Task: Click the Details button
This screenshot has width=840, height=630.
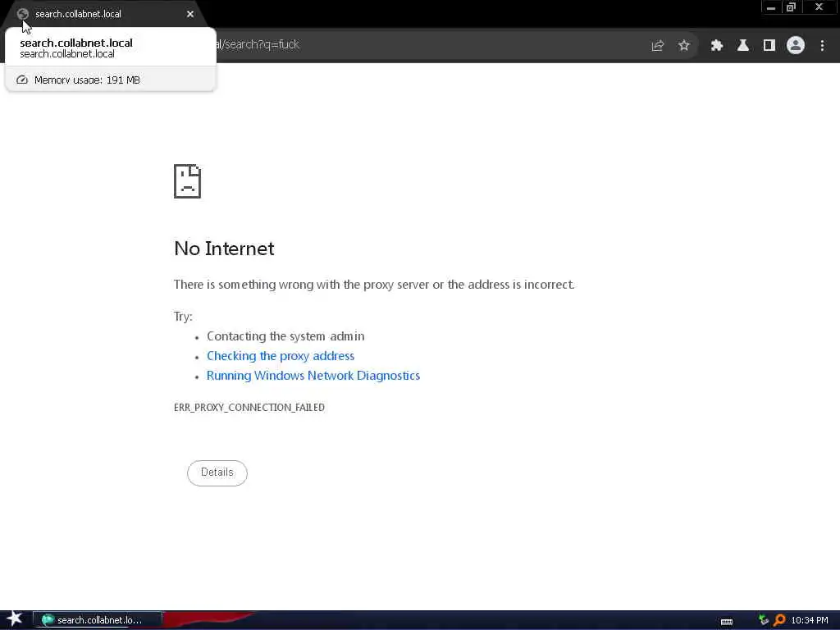Action: [217, 472]
